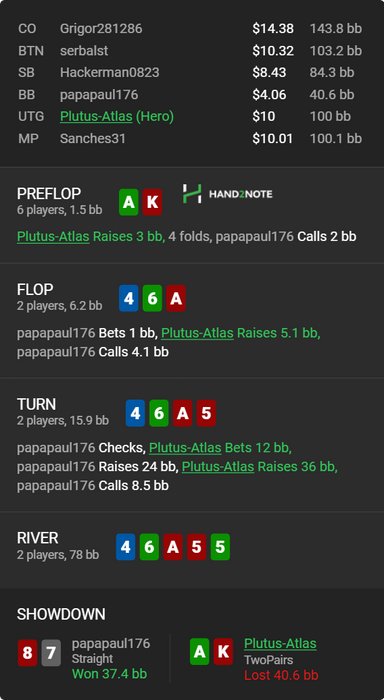Click the gray 7 showdown card
The image size is (384, 700).
(x=51, y=653)
